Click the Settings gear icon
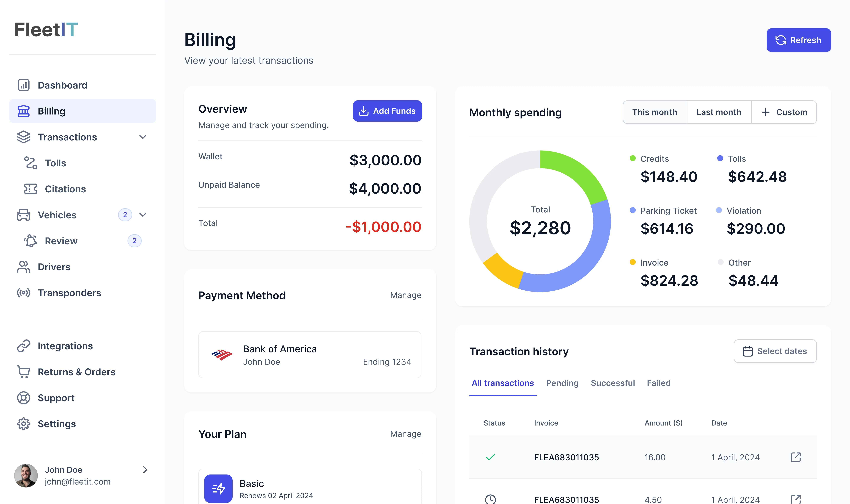This screenshot has height=504, width=850. [23, 424]
